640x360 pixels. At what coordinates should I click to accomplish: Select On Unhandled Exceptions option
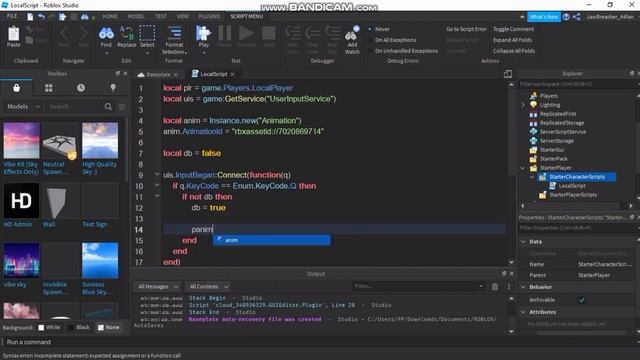click(x=403, y=51)
